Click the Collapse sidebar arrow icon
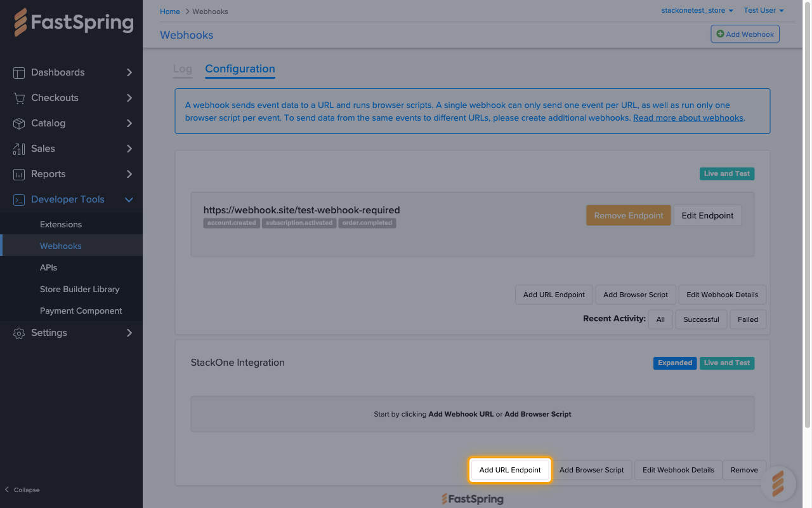Screen dimensions: 812x508 click(x=7, y=490)
